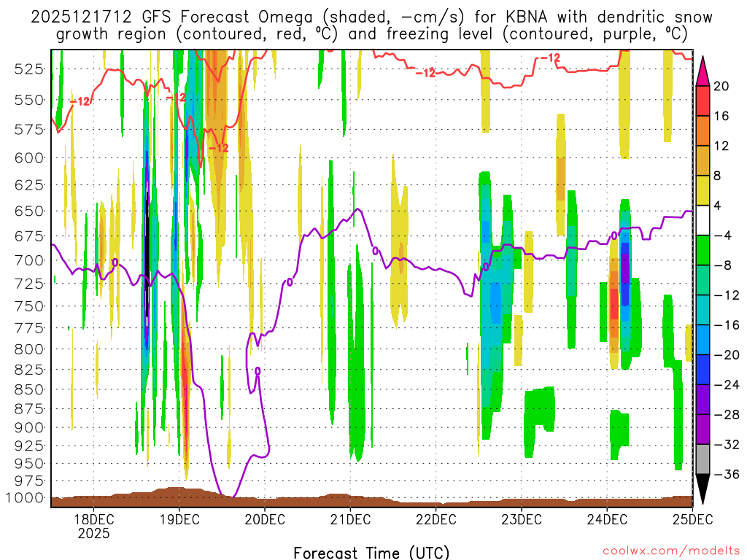This screenshot has width=747, height=560.
Task: Click the 675 pressure level label
Action: [x=28, y=236]
